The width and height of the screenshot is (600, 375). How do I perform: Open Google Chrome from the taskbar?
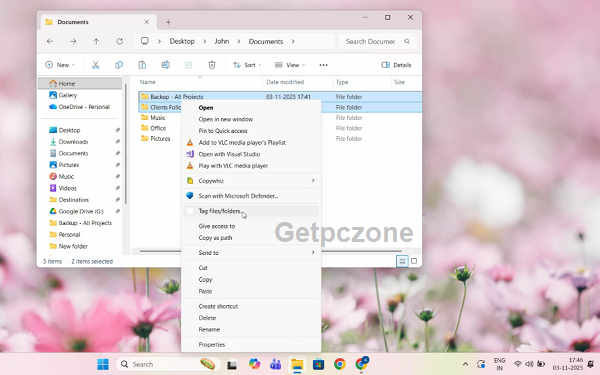[x=339, y=364]
